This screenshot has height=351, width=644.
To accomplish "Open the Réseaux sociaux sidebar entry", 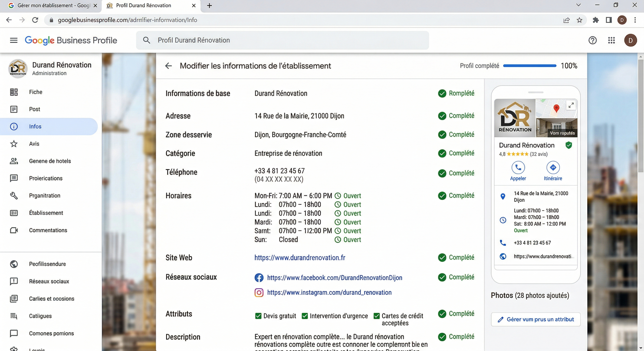I will 49,281.
